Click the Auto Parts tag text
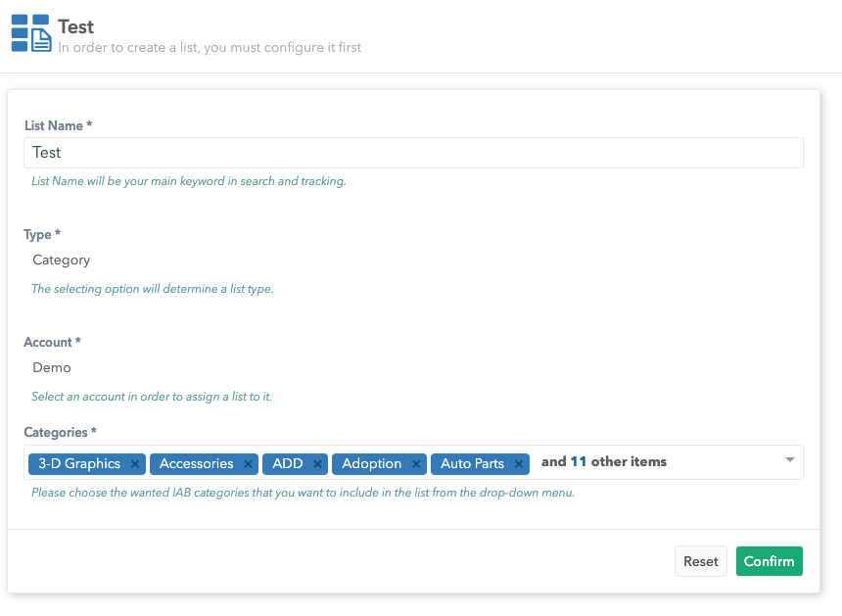Viewport: 842px width, 616px height. click(x=472, y=464)
